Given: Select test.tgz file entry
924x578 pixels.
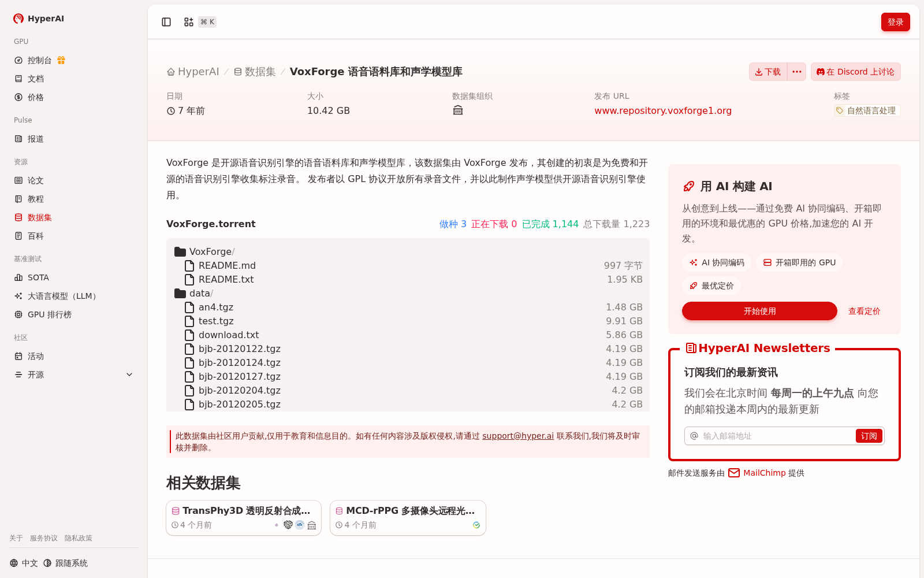Looking at the screenshot, I should (x=408, y=321).
